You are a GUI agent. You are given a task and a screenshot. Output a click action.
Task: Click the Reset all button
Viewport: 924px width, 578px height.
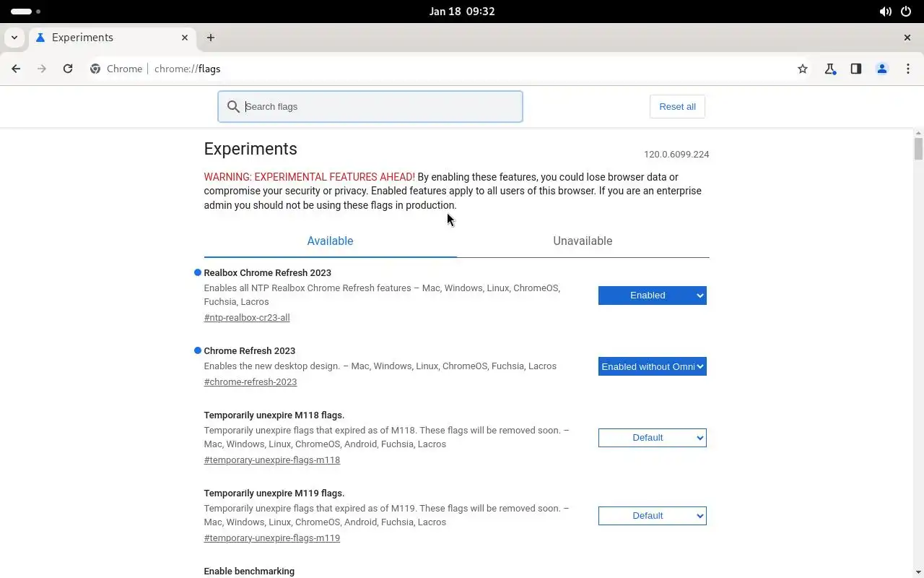click(x=677, y=106)
